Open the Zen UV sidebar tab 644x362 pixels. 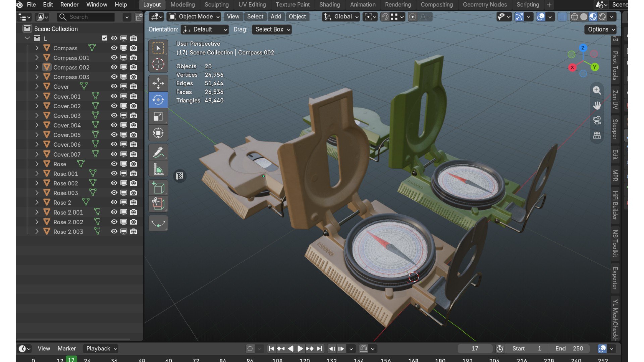click(x=615, y=100)
